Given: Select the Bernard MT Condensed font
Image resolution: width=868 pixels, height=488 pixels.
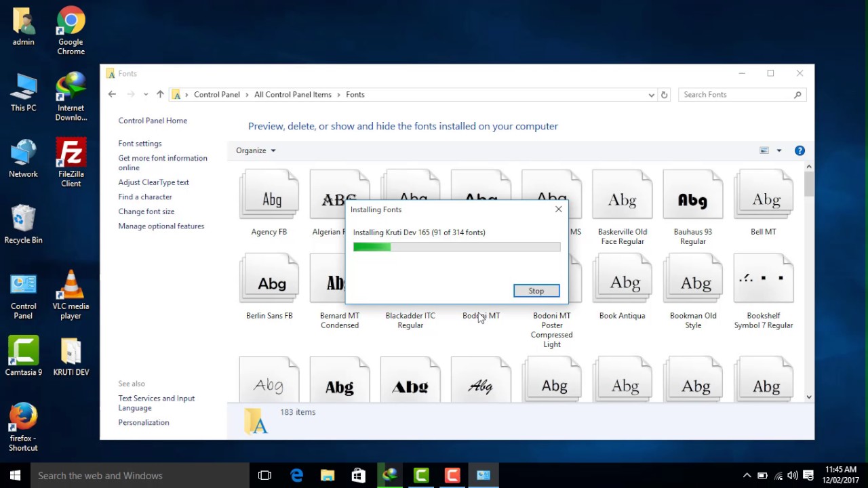Looking at the screenshot, I should (340, 320).
